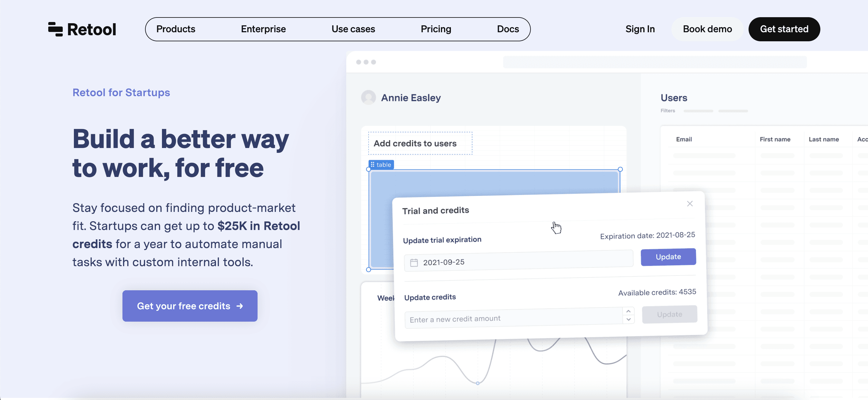Viewport: 868px width, 400px height.
Task: Click the Get started button
Action: click(x=784, y=29)
